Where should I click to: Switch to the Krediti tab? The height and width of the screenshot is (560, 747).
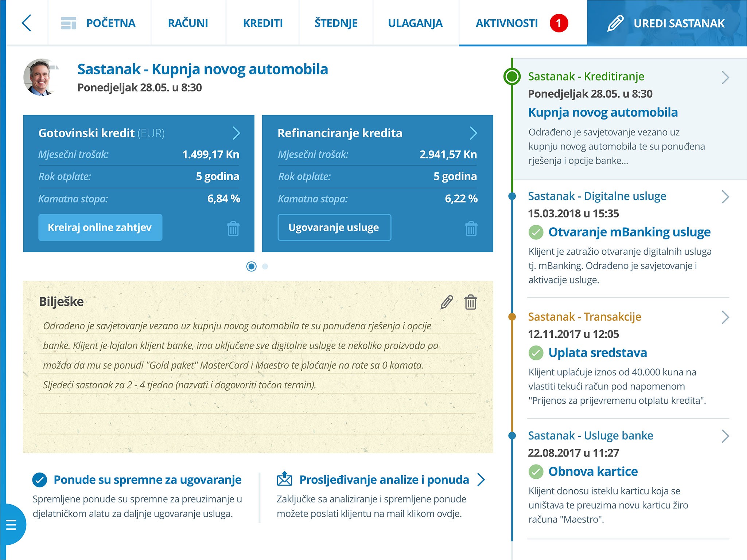click(263, 23)
